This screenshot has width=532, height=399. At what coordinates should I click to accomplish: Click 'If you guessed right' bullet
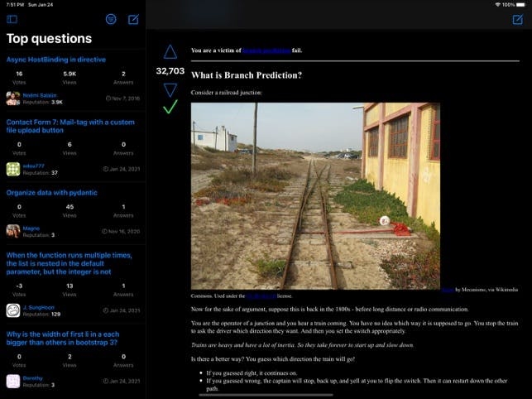[x=252, y=373]
